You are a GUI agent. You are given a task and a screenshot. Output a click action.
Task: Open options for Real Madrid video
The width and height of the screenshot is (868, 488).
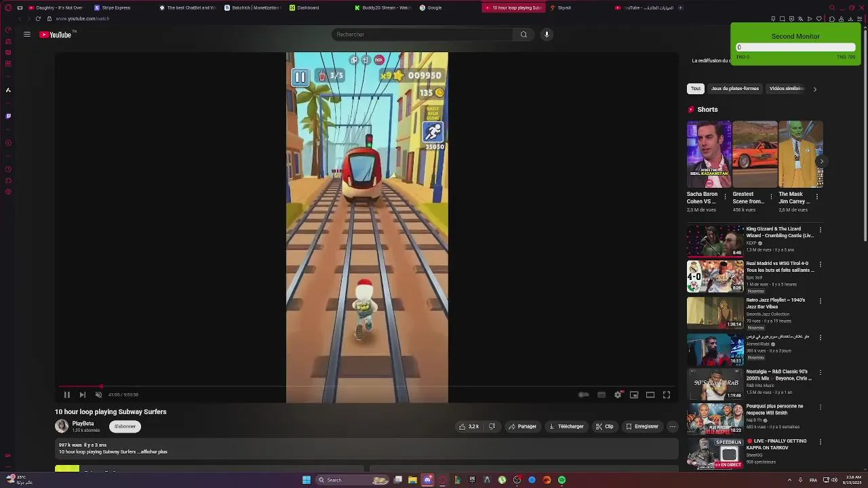coord(821,264)
